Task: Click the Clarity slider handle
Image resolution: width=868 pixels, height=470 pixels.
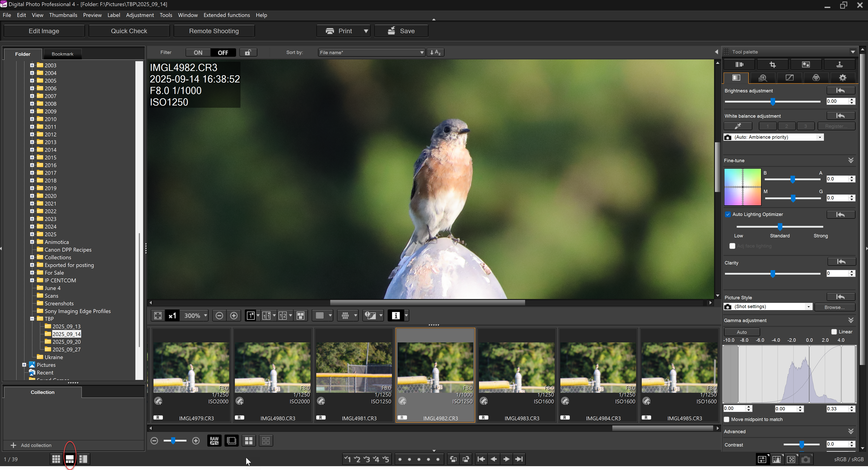Action: coord(773,274)
